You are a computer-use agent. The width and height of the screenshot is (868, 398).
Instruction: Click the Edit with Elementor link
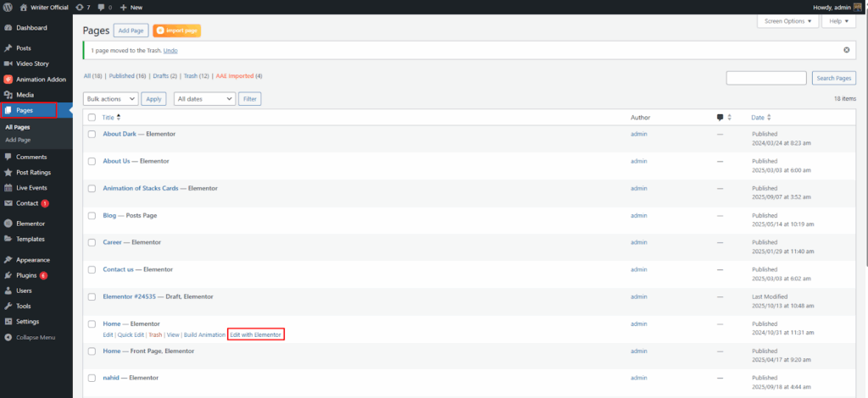(255, 334)
